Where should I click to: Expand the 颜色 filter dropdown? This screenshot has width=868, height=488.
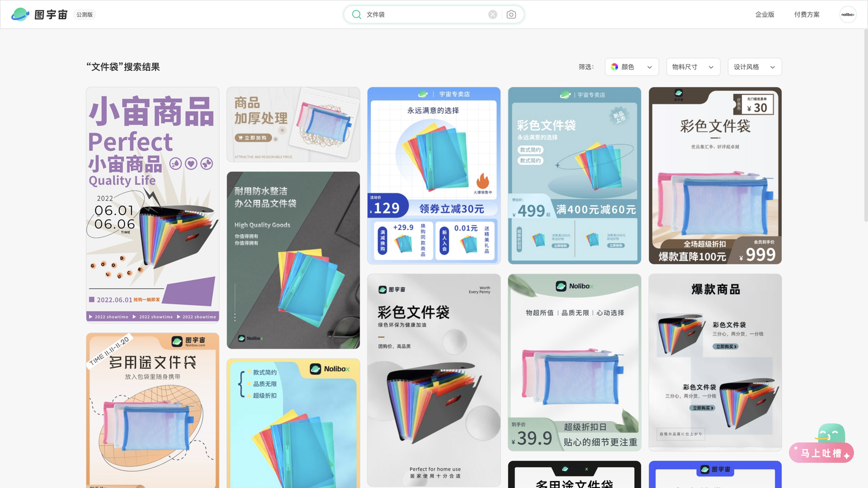[632, 67]
